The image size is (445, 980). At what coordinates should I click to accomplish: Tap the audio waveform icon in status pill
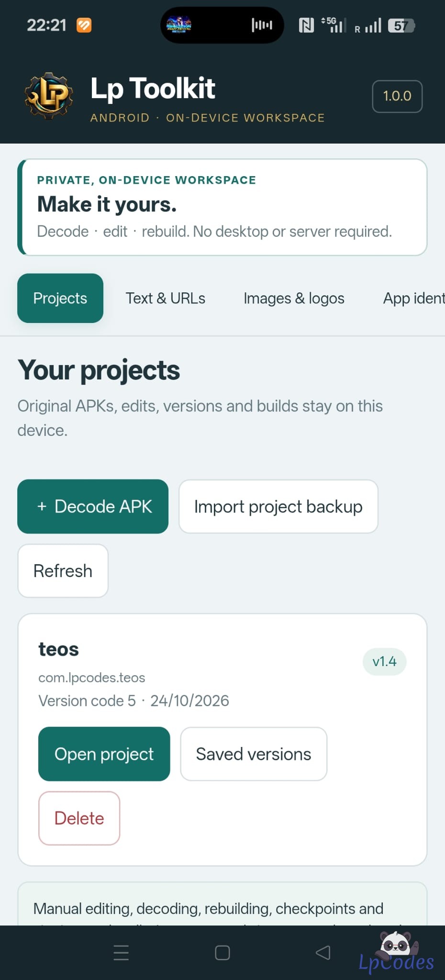click(262, 25)
